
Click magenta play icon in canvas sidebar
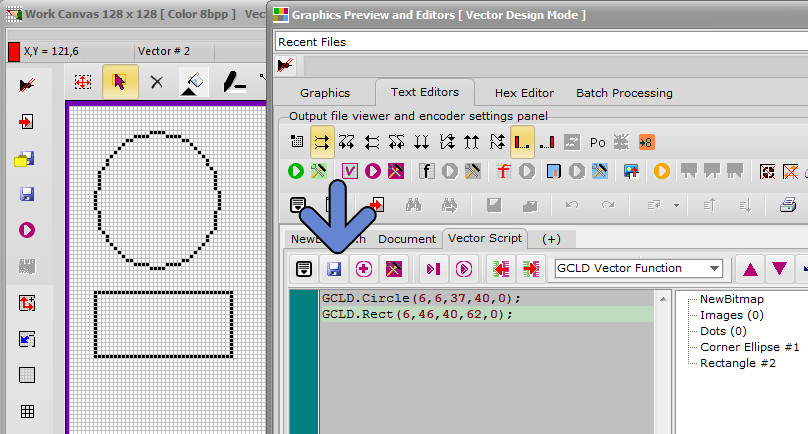click(x=27, y=230)
